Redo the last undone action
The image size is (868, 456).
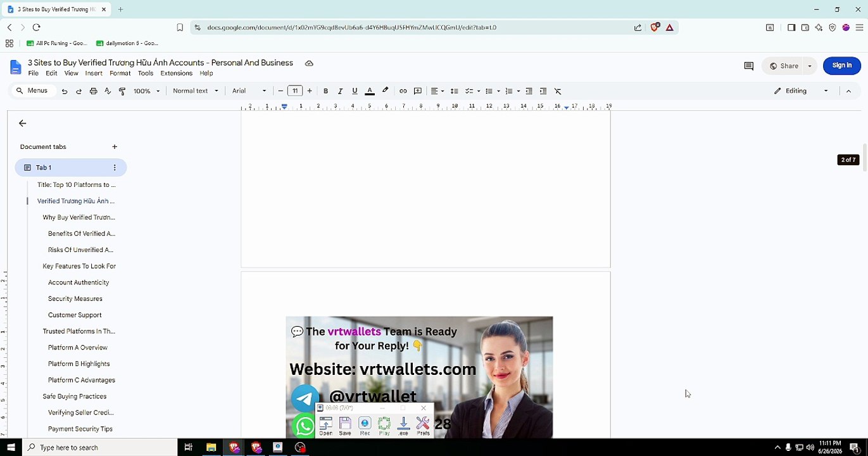pyautogui.click(x=79, y=91)
